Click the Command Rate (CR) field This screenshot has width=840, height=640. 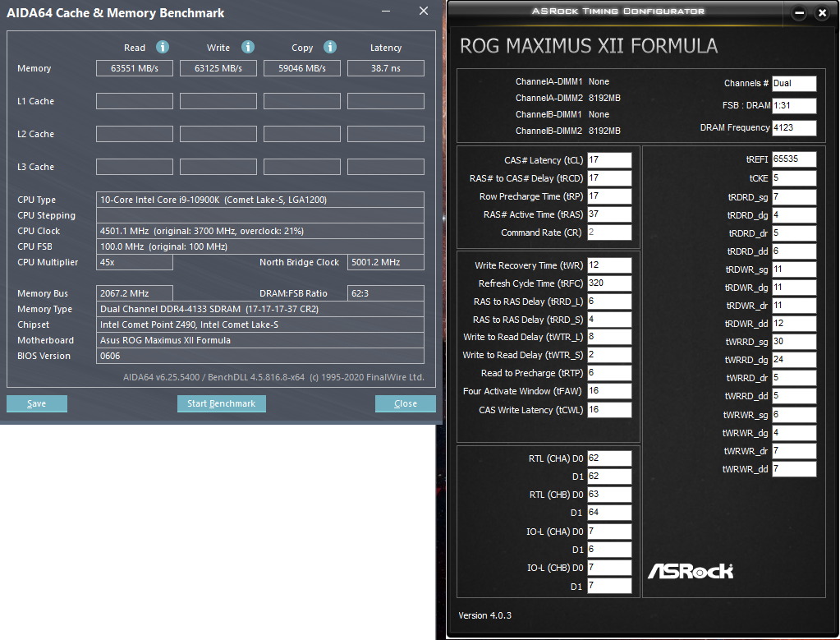point(608,233)
